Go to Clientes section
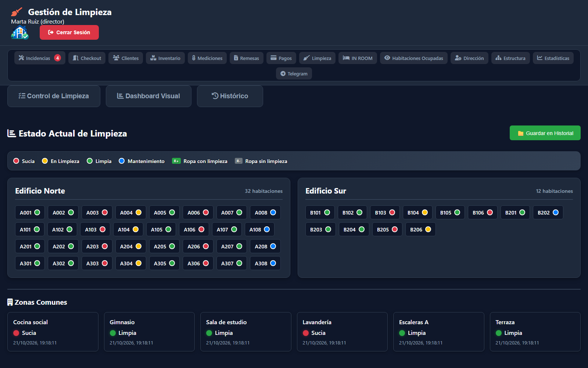This screenshot has width=588, height=368. [x=126, y=58]
